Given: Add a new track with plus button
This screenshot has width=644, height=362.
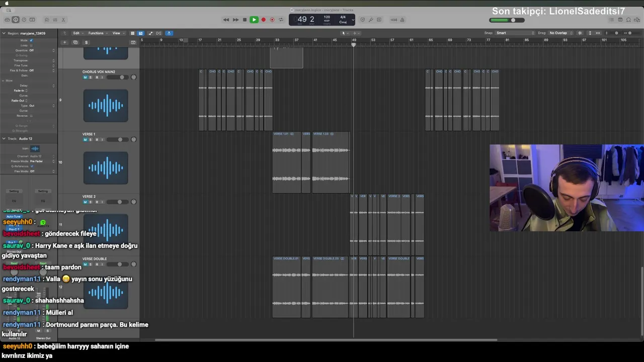Looking at the screenshot, I should point(64,42).
